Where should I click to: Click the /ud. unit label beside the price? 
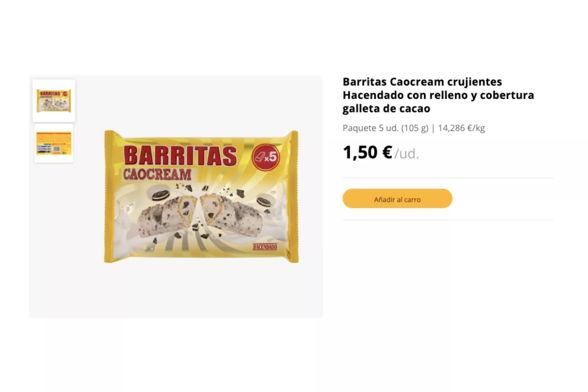(x=407, y=154)
